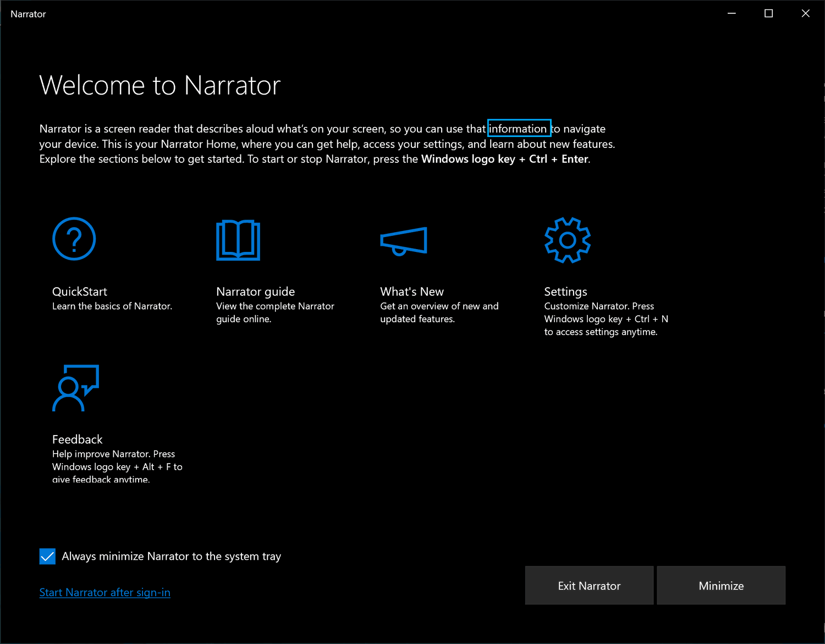Maximize the Narrator window

768,13
